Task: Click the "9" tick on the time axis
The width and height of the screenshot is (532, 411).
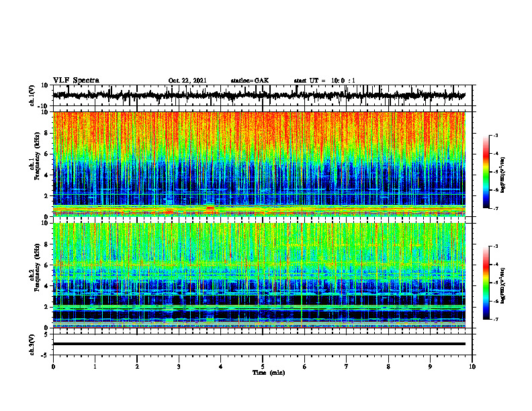Action: coord(430,367)
